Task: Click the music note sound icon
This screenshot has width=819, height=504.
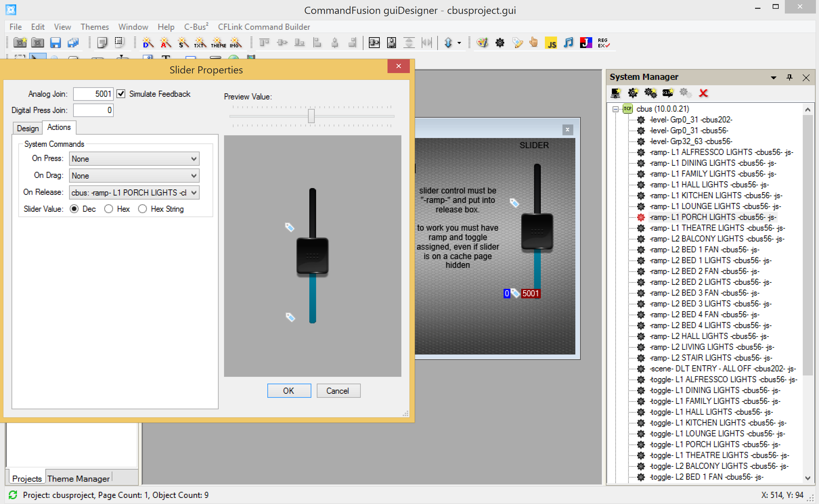Action: point(569,43)
